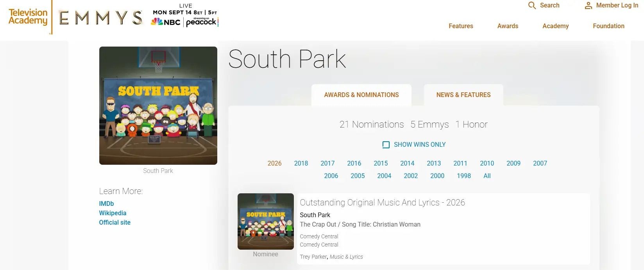Open the Awards menu
Screen dimensions: 644x270
[x=508, y=26]
